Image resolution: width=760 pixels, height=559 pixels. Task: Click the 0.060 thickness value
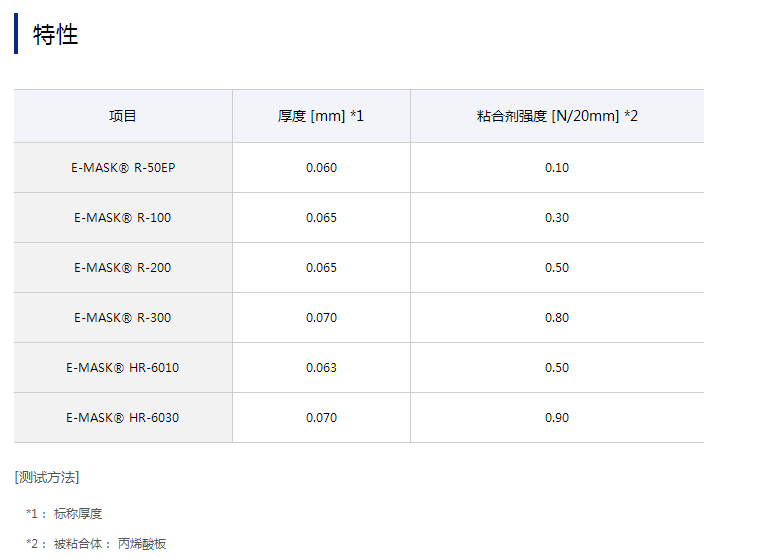pos(321,167)
